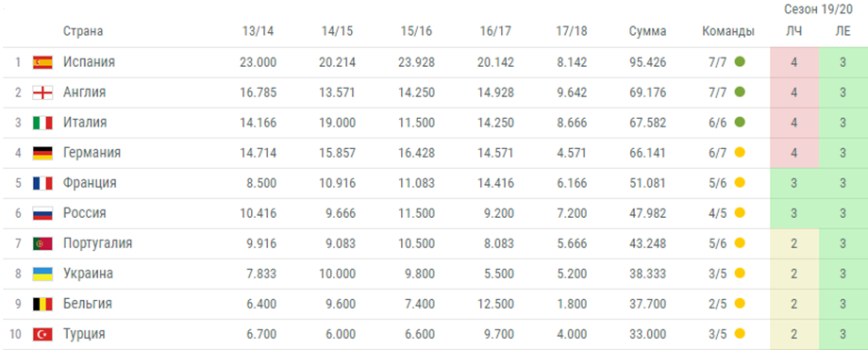Click the Страна column header

83,31
